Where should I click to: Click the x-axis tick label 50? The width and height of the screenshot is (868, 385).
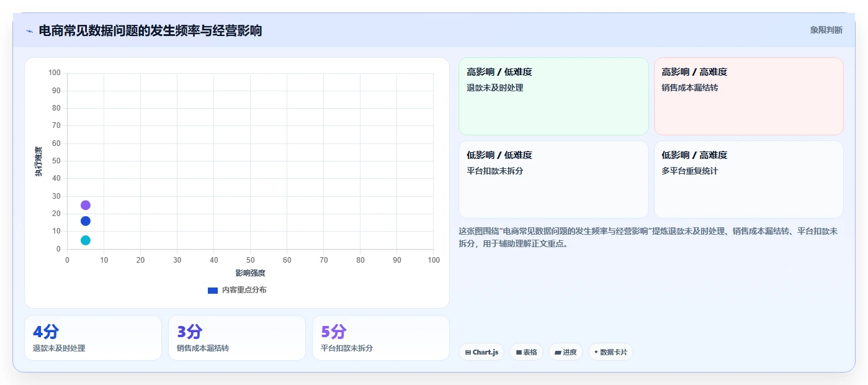[250, 260]
